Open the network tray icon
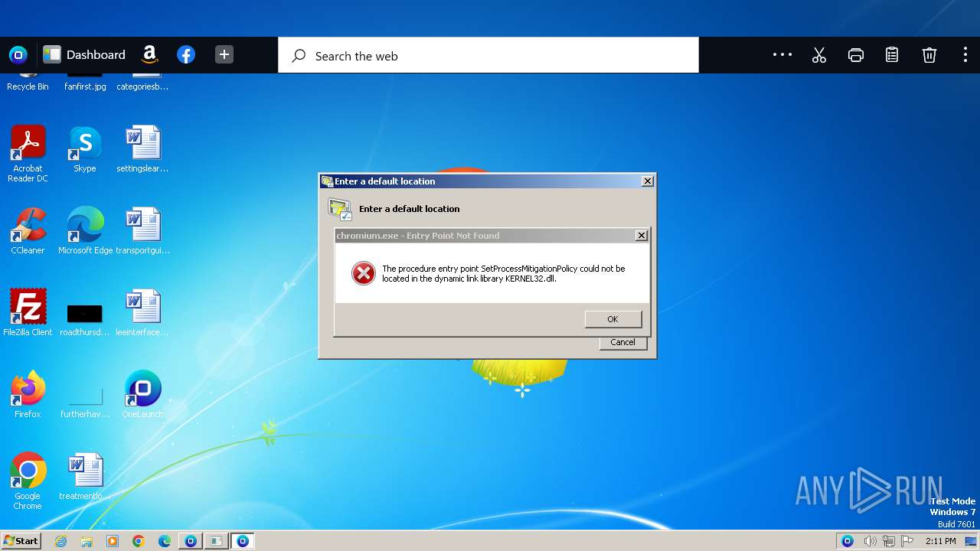This screenshot has width=980, height=551. pyautogui.click(x=889, y=541)
